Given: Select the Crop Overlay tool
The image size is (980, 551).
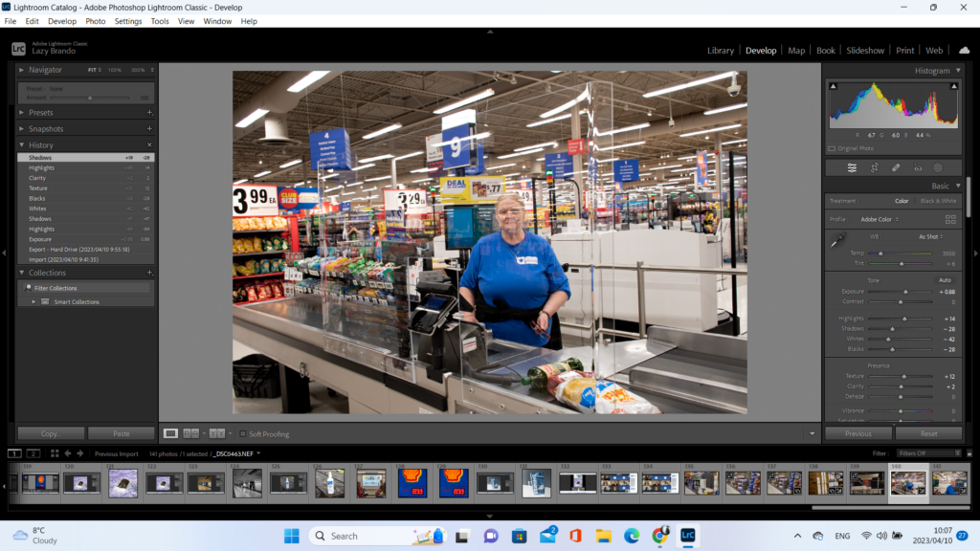Looking at the screenshot, I should 874,167.
